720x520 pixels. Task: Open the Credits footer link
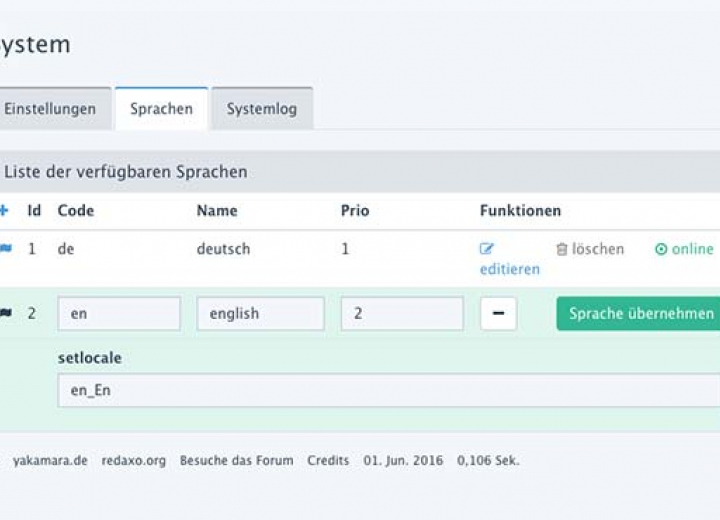(328, 460)
